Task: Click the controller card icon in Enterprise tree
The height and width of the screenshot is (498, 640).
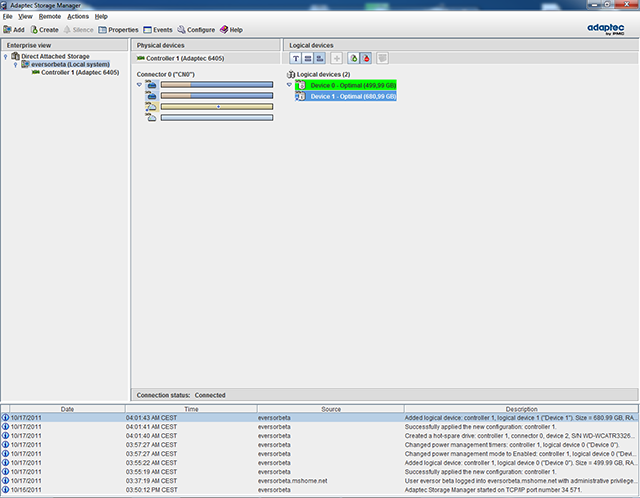Action: [x=36, y=72]
